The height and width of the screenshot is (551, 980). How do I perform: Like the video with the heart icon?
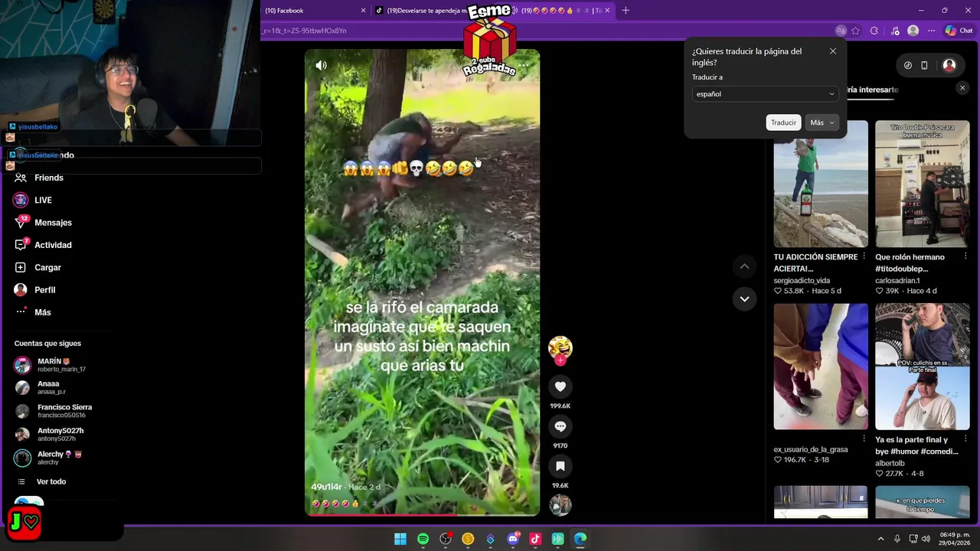(x=560, y=387)
